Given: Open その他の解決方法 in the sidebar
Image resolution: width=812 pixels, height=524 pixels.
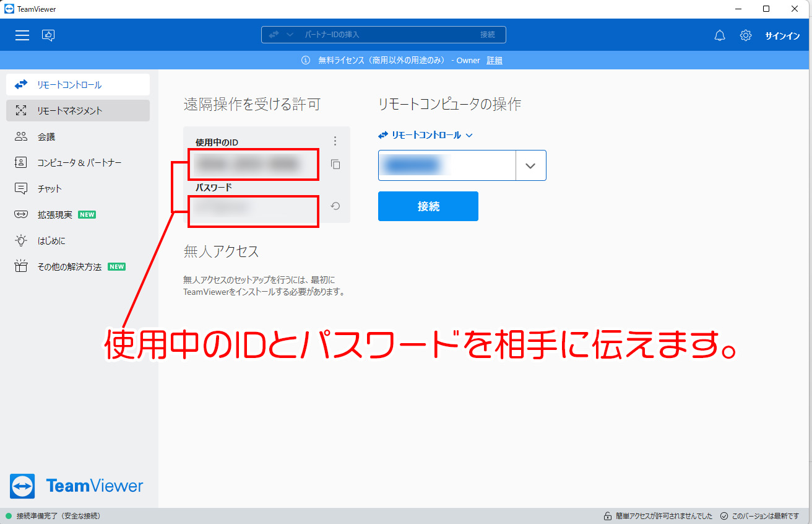Looking at the screenshot, I should point(78,267).
